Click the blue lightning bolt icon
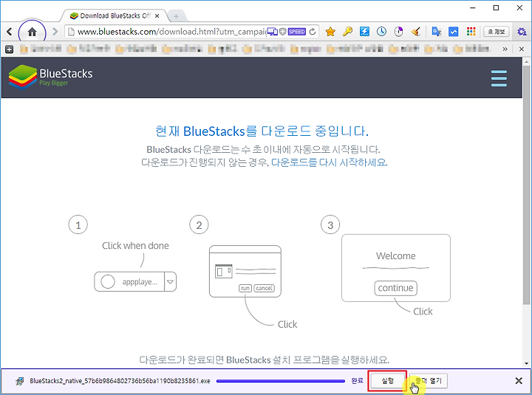Image resolution: width=532 pixels, height=395 pixels. point(364,32)
